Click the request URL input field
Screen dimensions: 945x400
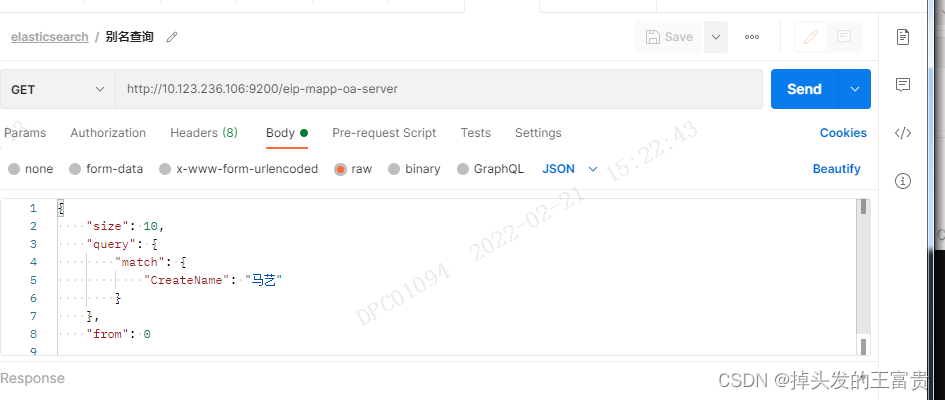click(x=439, y=89)
